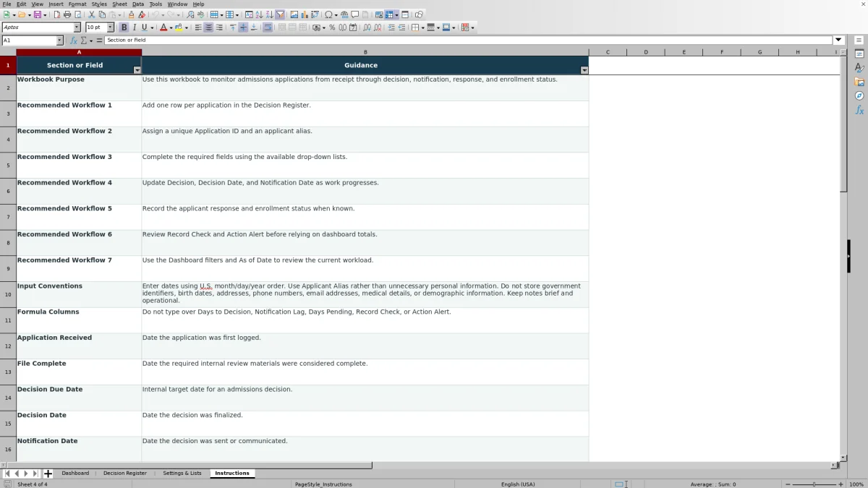The width and height of the screenshot is (868, 488).
Task: Click the Align Left icon
Action: [197, 27]
